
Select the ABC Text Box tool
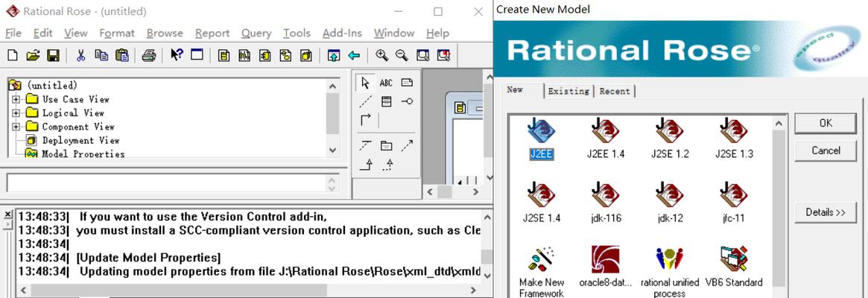coord(386,83)
